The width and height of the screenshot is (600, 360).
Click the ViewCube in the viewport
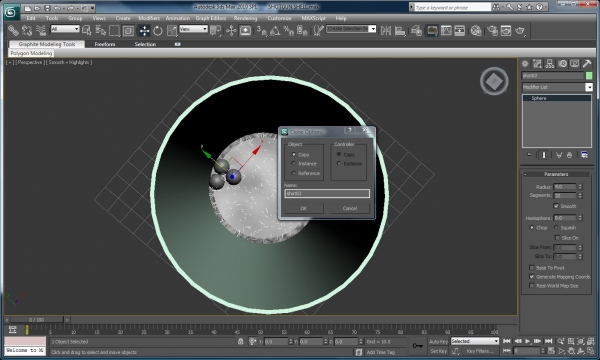point(494,81)
